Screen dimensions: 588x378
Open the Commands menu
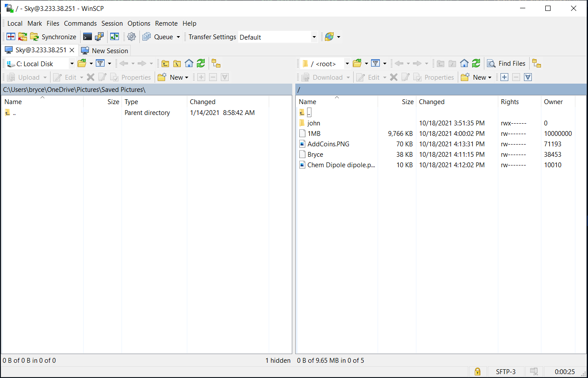(x=80, y=24)
